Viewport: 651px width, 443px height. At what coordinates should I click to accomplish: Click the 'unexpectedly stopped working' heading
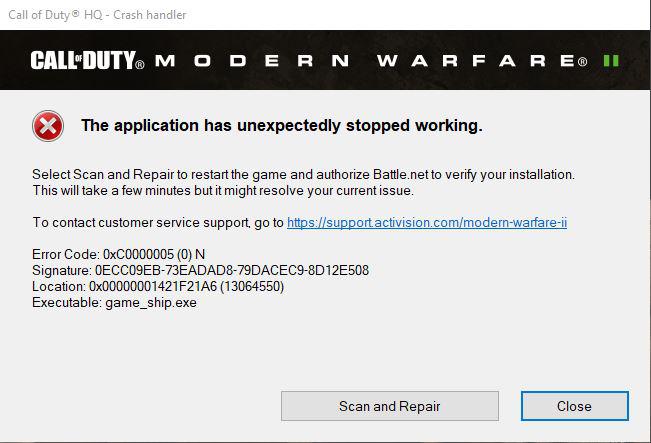(281, 125)
